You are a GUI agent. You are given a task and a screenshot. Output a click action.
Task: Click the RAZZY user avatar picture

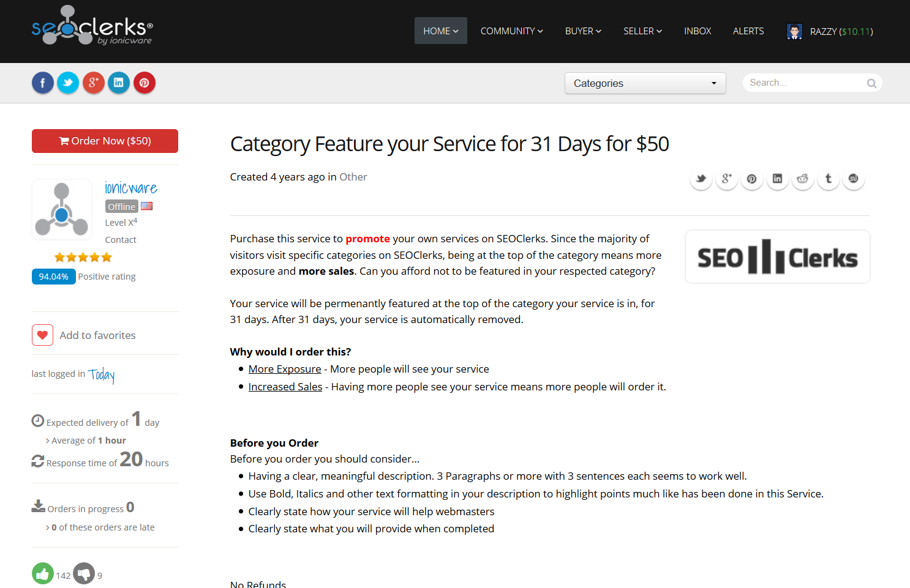[x=794, y=31]
